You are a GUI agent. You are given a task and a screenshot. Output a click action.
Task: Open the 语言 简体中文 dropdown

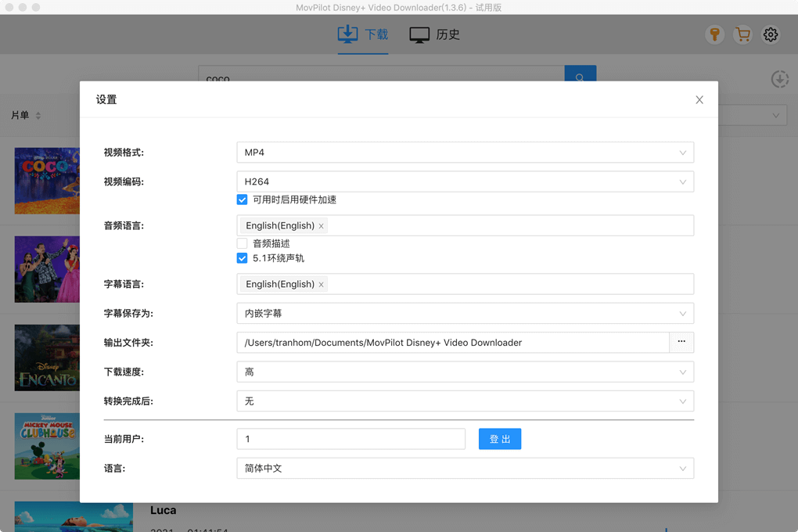465,469
